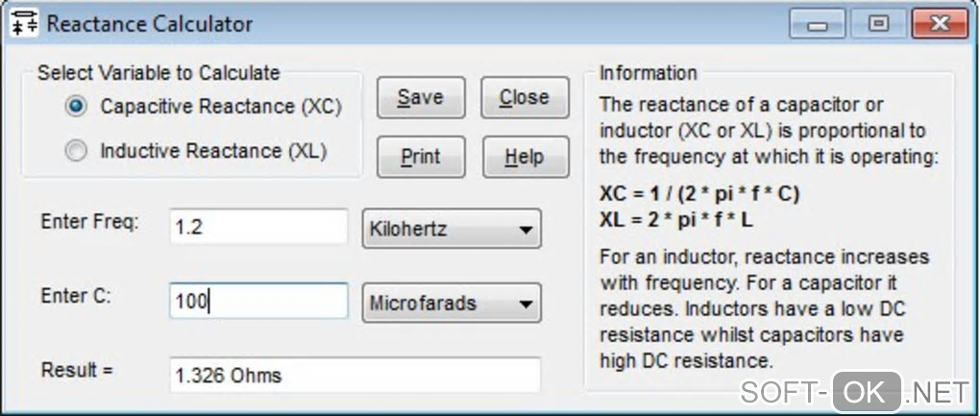Expand the Microfarads unit dropdown
The height and width of the screenshot is (416, 980).
point(451,303)
